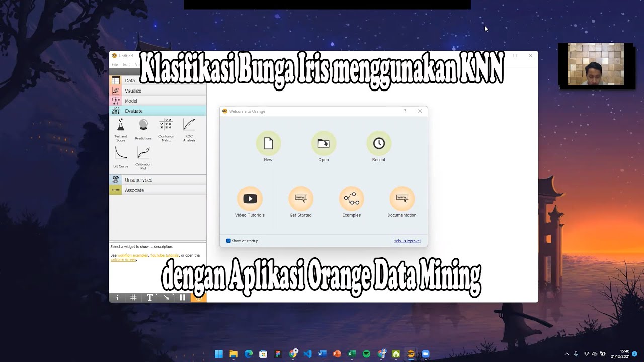Screen dimensions: 644x362
Task: Open the Documentation icon
Action: [402, 199]
